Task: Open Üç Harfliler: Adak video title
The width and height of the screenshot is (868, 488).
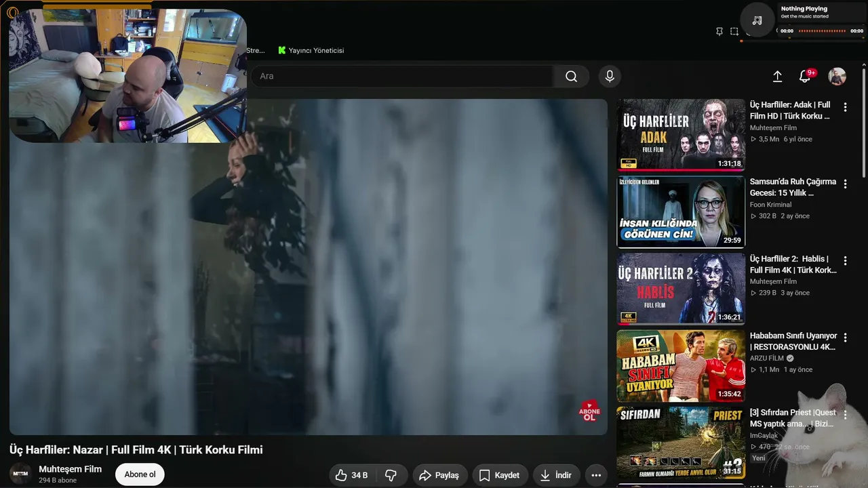Action: coord(790,110)
